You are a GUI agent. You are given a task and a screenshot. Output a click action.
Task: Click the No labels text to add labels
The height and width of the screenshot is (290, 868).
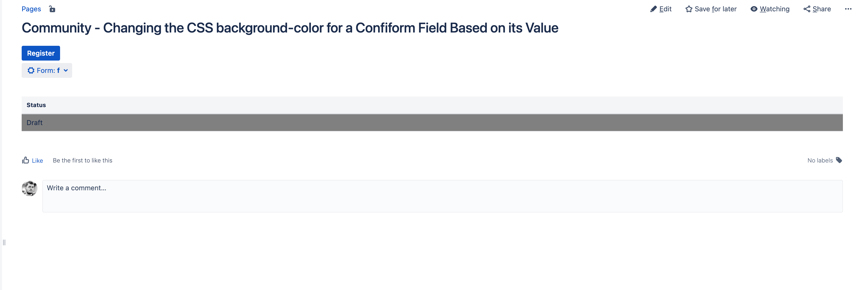pos(821,160)
